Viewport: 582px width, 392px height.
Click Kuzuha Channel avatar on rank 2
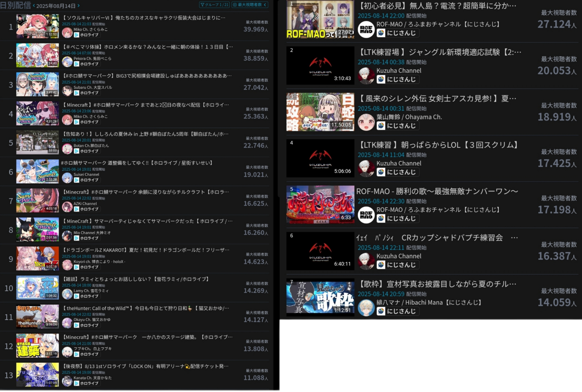coord(366,76)
